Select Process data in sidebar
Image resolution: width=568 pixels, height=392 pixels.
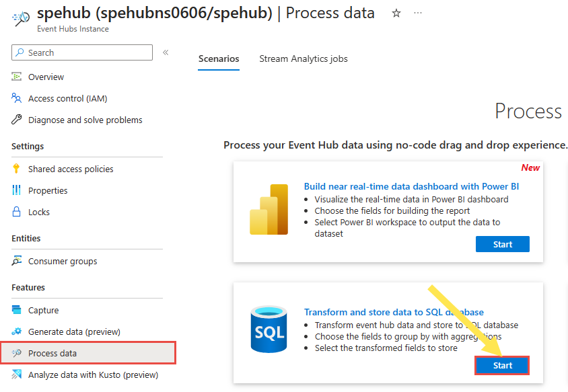coord(88,353)
